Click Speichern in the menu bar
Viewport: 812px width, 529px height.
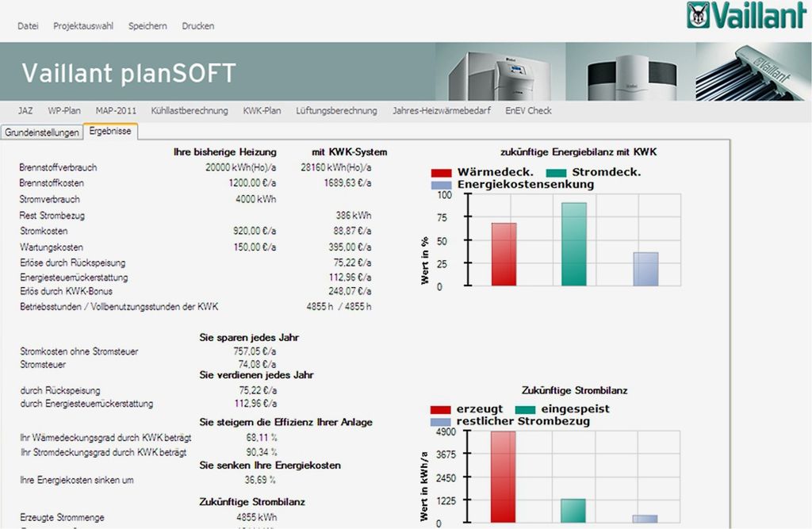pyautogui.click(x=147, y=26)
